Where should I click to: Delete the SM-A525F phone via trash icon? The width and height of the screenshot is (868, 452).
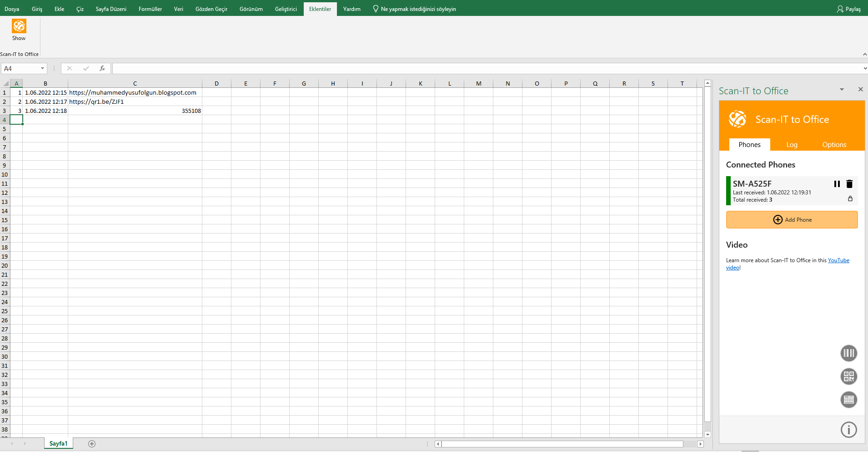pyautogui.click(x=849, y=184)
